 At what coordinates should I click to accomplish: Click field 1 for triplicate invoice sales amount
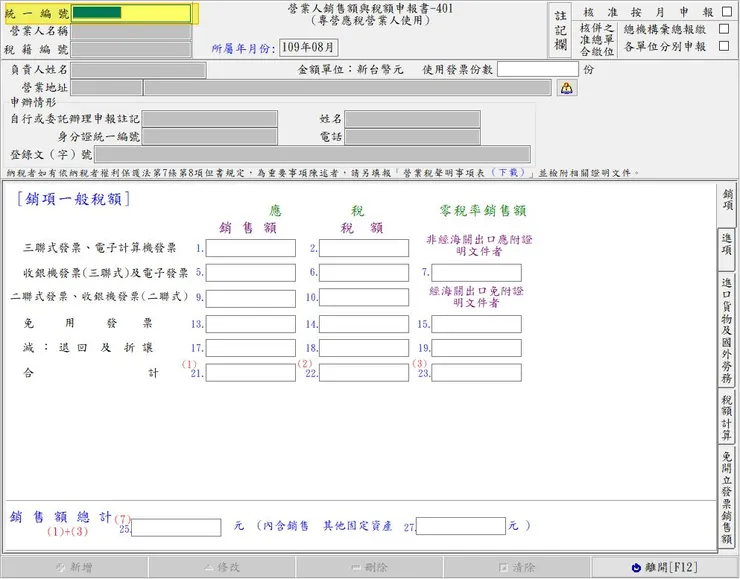pos(251,248)
